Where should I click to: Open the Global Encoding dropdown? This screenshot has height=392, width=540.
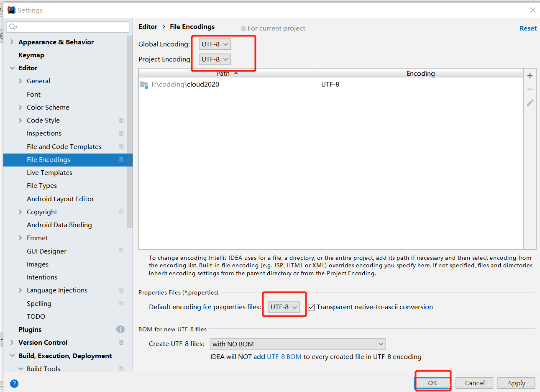point(215,44)
